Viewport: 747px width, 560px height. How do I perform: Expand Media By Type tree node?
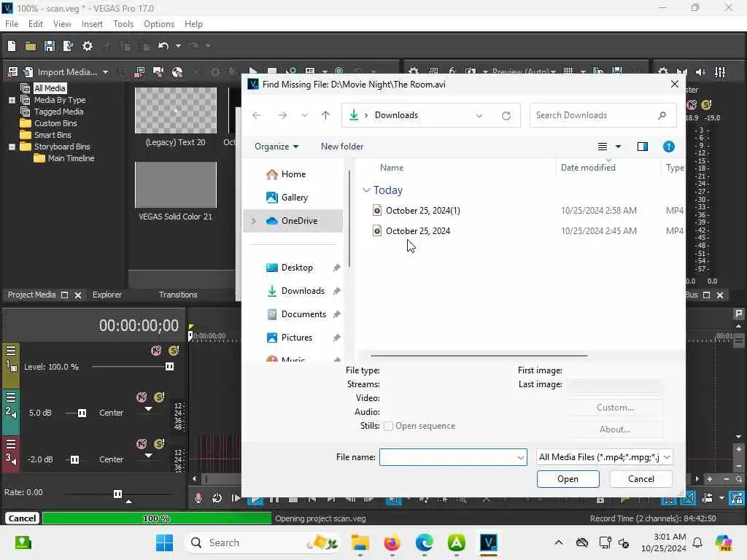pyautogui.click(x=12, y=100)
